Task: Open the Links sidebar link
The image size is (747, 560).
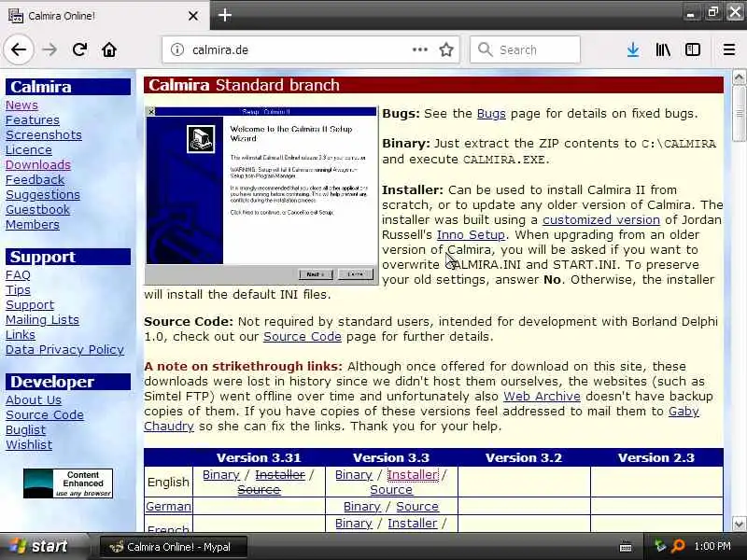Action: pyautogui.click(x=21, y=335)
